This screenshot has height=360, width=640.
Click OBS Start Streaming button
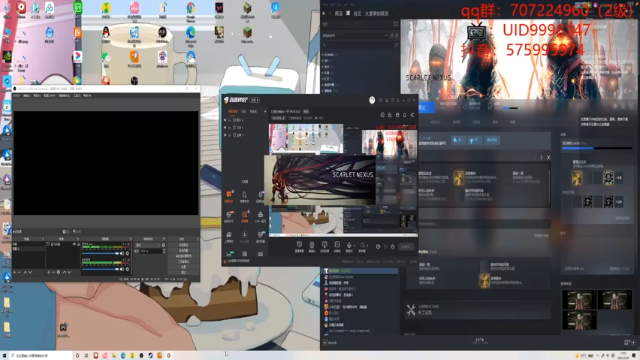pyautogui.click(x=184, y=245)
